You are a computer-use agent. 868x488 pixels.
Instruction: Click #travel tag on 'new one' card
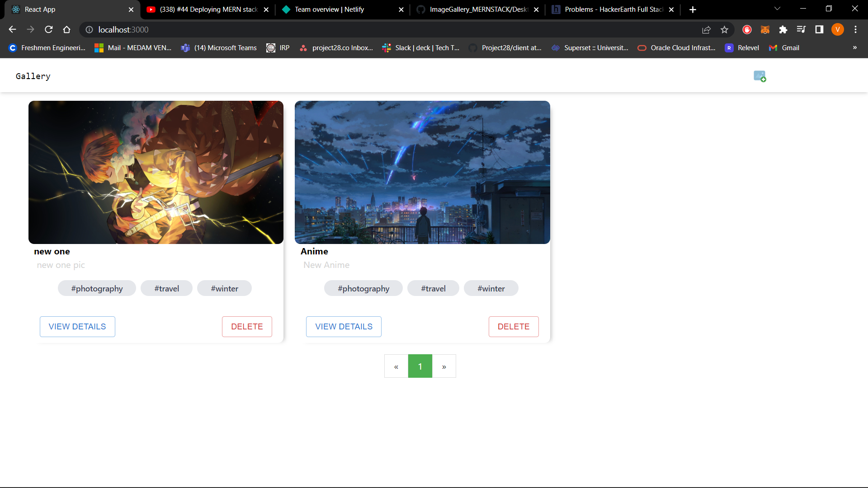point(166,288)
